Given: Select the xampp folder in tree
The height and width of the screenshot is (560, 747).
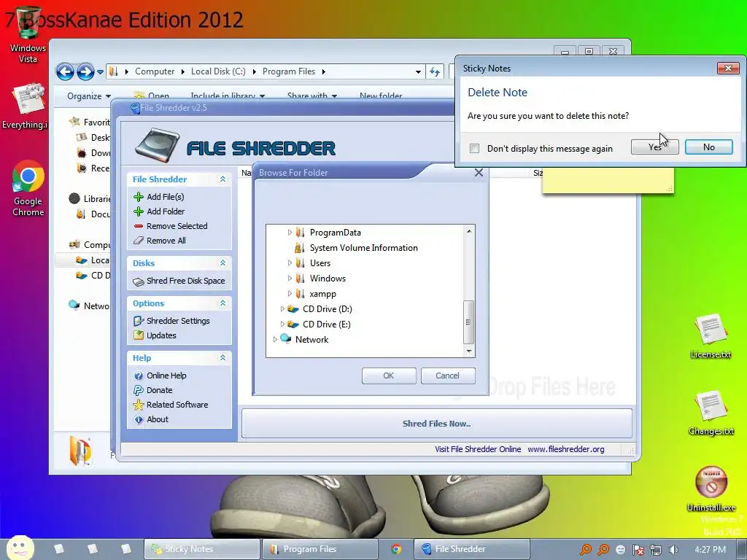Looking at the screenshot, I should click(322, 294).
